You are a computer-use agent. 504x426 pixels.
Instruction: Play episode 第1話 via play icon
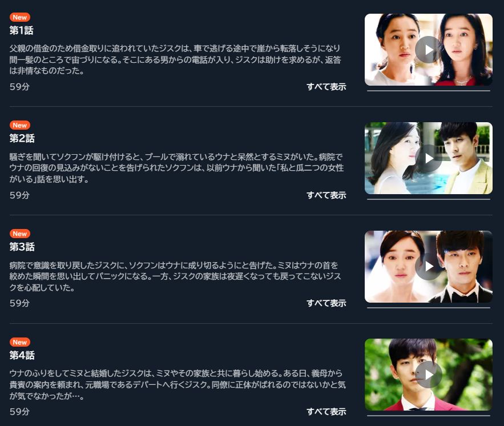click(429, 50)
